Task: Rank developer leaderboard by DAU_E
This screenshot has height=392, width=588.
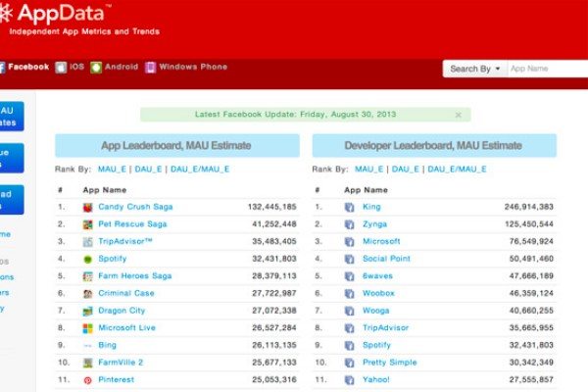Action: point(406,170)
